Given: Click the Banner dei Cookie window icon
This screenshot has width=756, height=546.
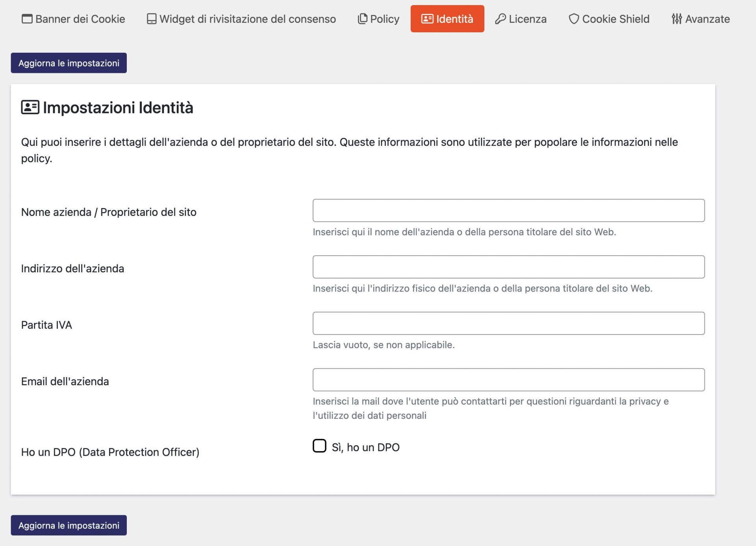Looking at the screenshot, I should coord(27,19).
